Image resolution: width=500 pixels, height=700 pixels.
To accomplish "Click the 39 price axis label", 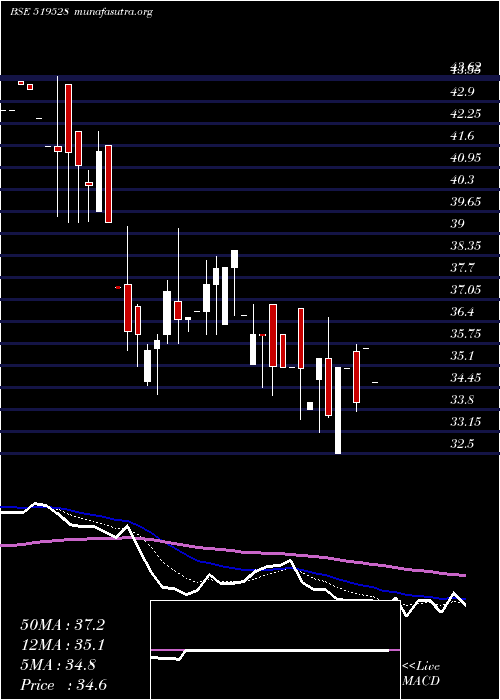I will [458, 223].
